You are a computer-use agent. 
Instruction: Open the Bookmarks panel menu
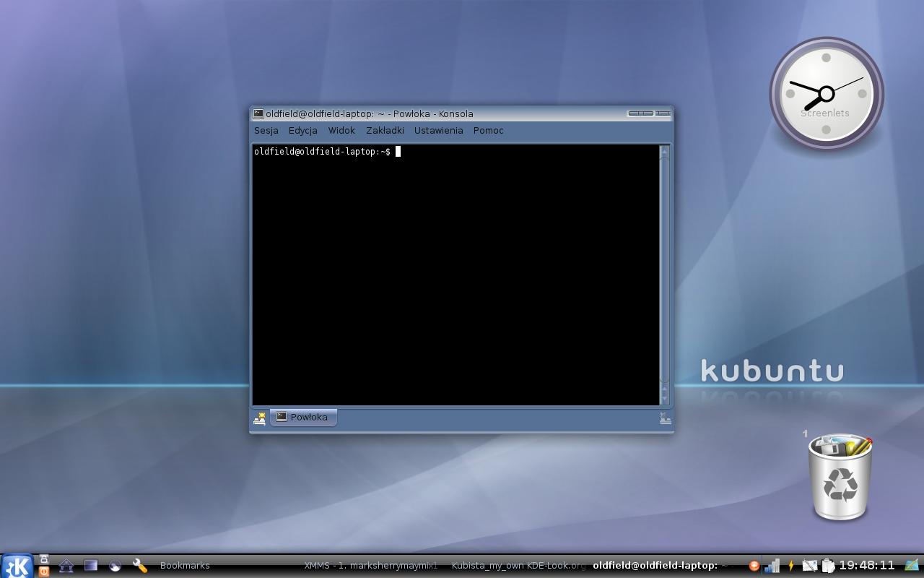(185, 566)
